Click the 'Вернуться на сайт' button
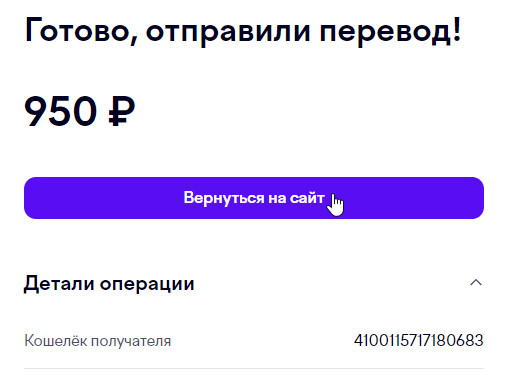The image size is (507, 377). pos(254,198)
